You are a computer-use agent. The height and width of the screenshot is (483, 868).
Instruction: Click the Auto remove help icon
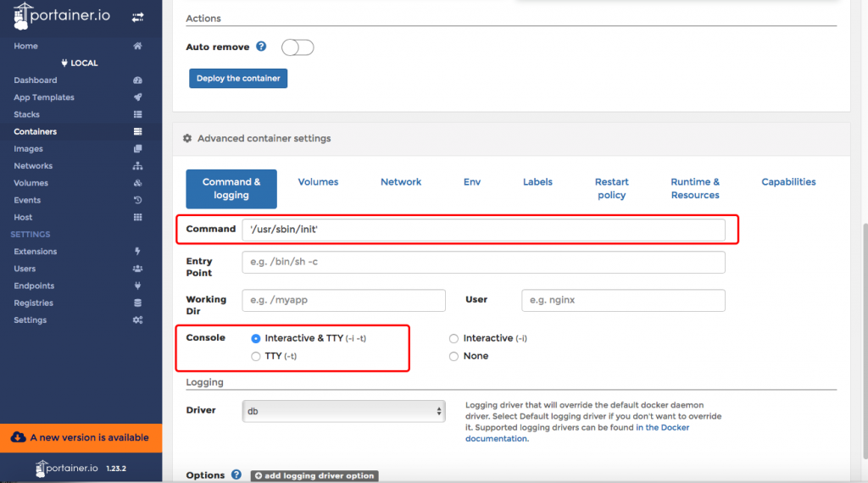tap(261, 47)
